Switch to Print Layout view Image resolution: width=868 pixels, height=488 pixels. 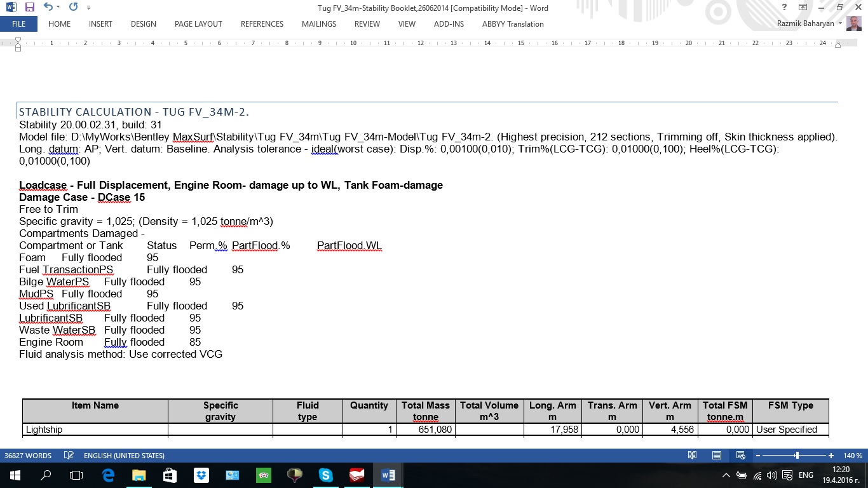716,456
